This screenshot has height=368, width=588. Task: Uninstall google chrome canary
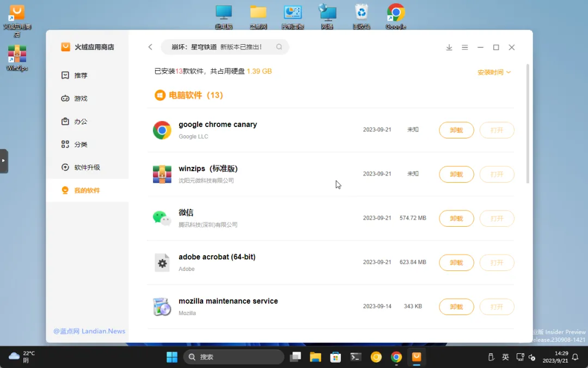pyautogui.click(x=456, y=130)
